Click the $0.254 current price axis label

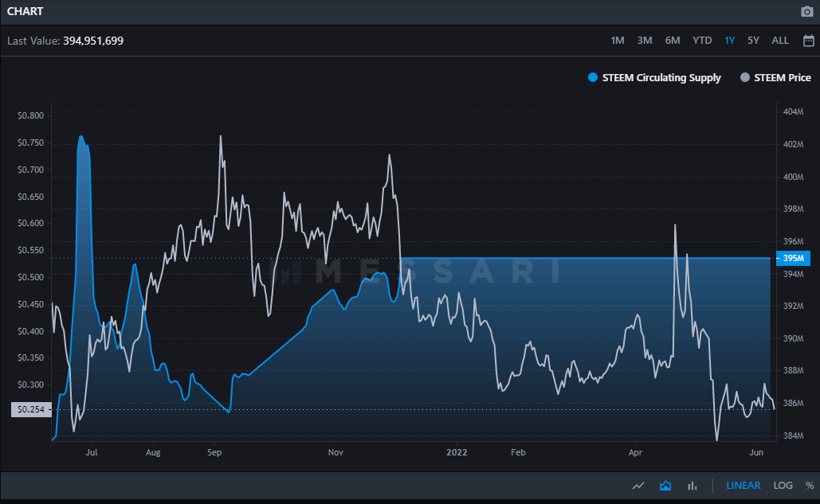(x=31, y=409)
